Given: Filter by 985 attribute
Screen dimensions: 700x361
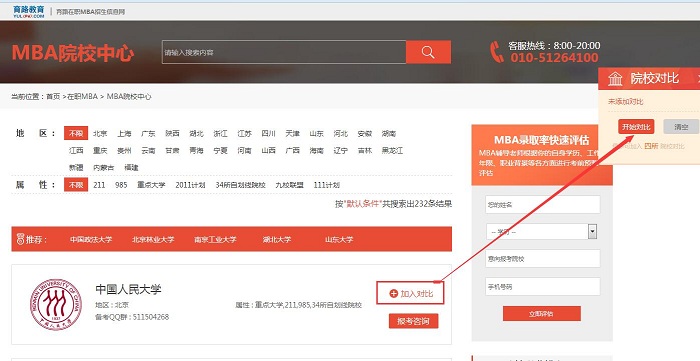Looking at the screenshot, I should (x=121, y=185).
